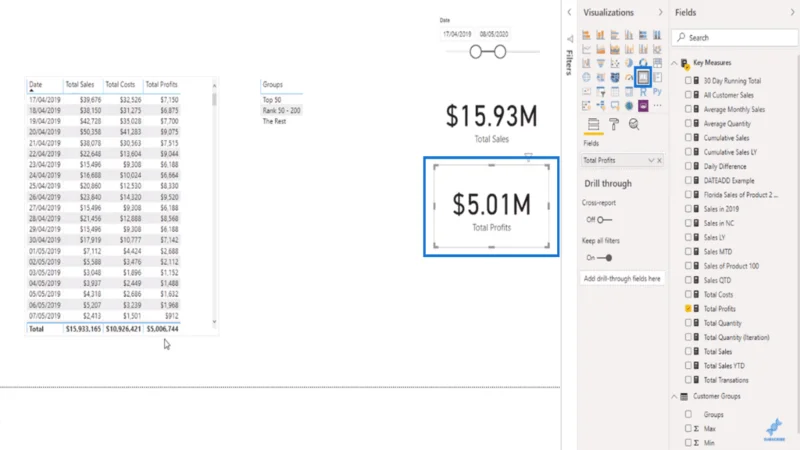Select the Matrix visual icon

629,92
